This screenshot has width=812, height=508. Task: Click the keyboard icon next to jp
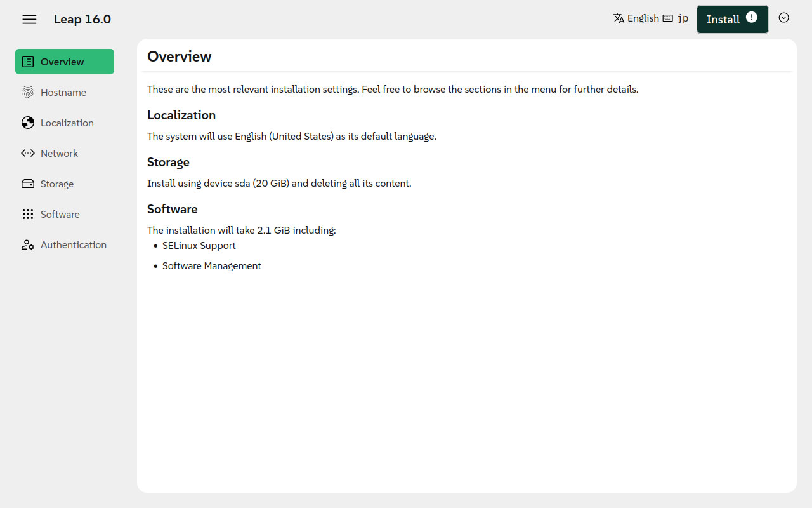pyautogui.click(x=667, y=18)
